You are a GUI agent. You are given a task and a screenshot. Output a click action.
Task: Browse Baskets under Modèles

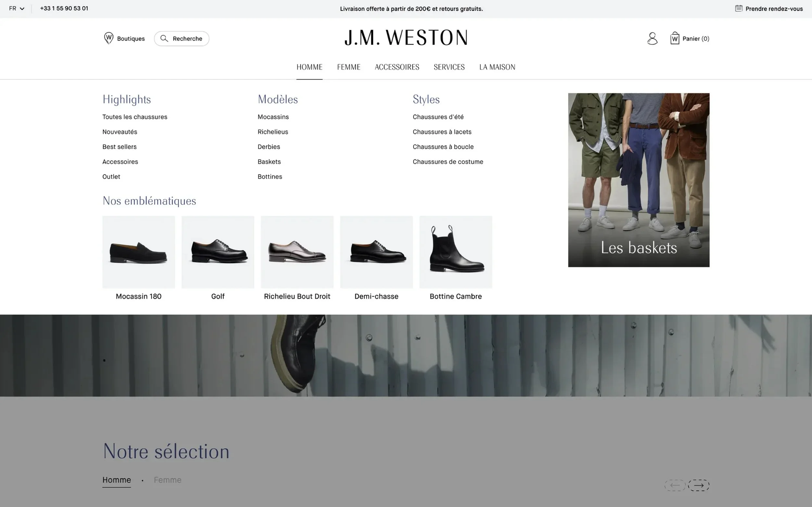(269, 162)
